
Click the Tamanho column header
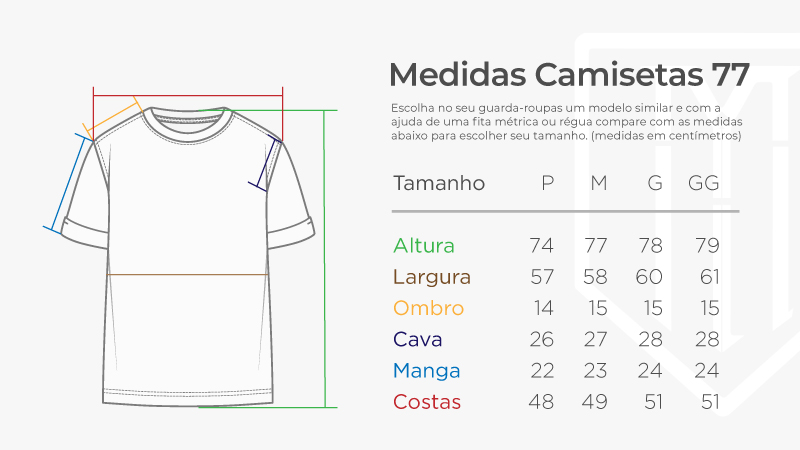(439, 184)
